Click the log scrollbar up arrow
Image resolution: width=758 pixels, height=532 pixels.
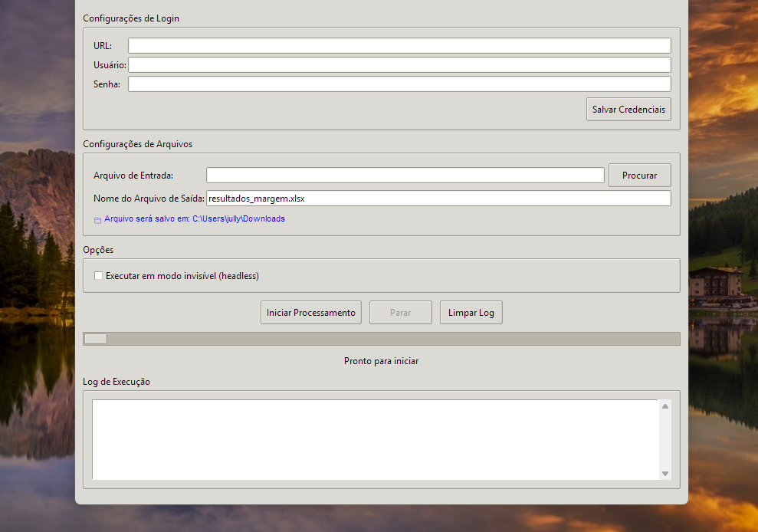665,406
